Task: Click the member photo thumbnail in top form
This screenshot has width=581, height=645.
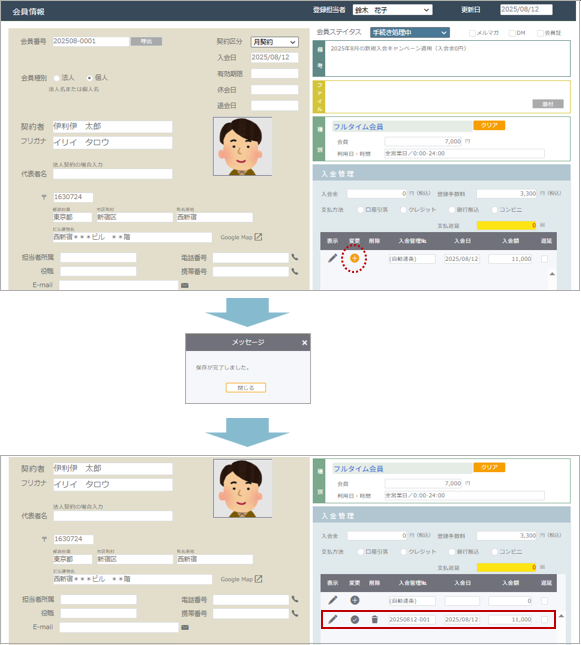Action: click(242, 146)
